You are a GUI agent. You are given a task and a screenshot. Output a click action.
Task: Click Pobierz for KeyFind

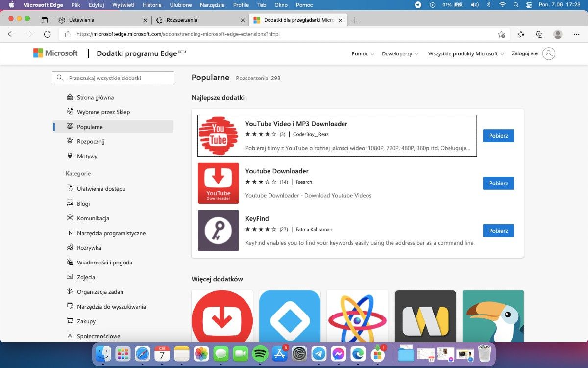click(x=498, y=231)
